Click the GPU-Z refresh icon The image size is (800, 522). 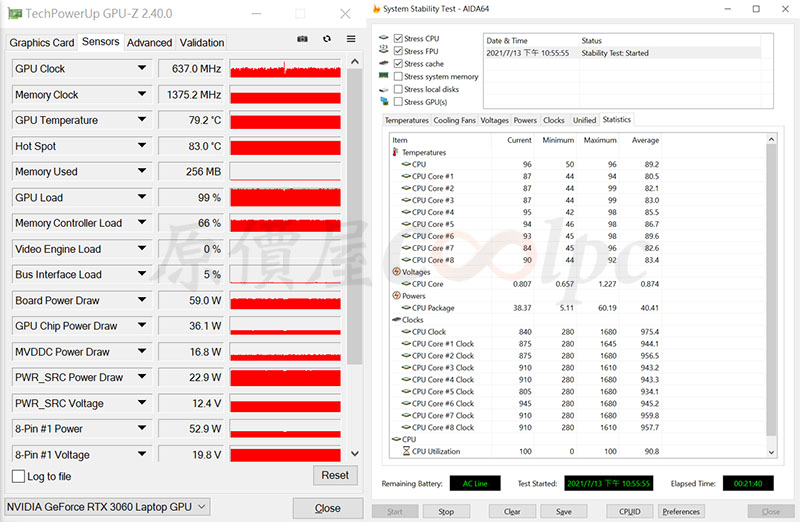(x=327, y=39)
